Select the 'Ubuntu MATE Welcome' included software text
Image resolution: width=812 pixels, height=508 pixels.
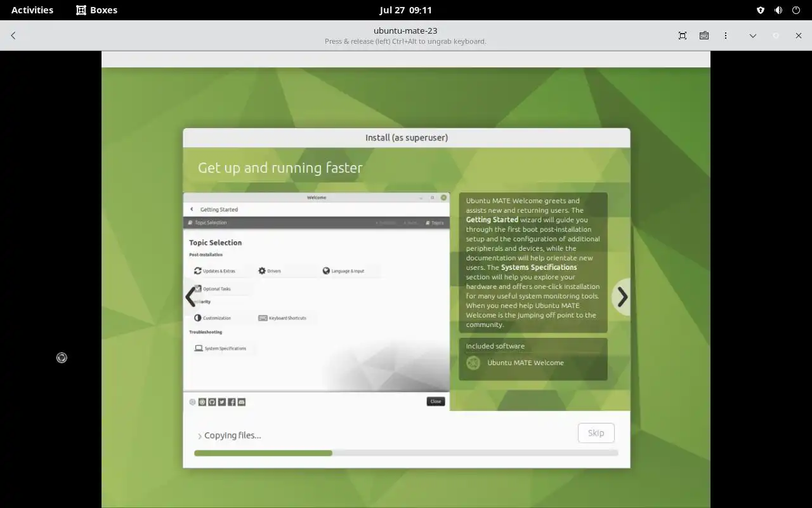[525, 363]
